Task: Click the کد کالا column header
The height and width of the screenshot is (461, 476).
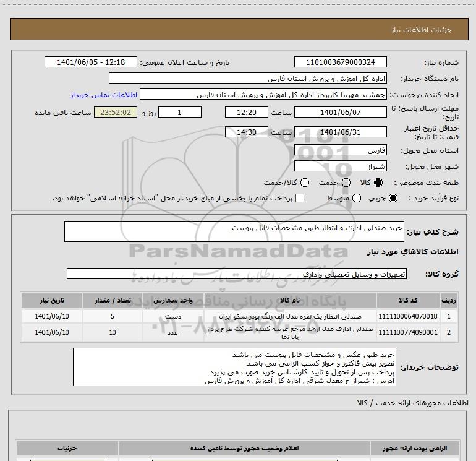Action: click(x=408, y=300)
